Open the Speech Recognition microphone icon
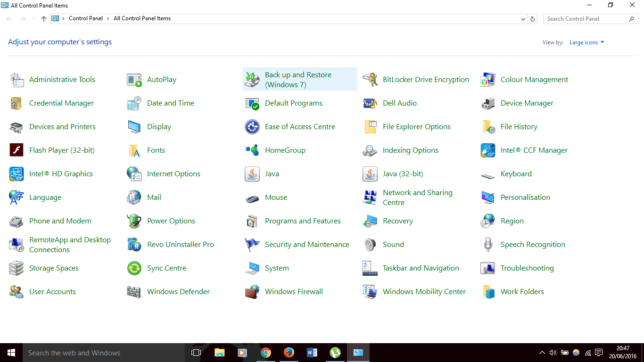The width and height of the screenshot is (644, 362). (488, 245)
